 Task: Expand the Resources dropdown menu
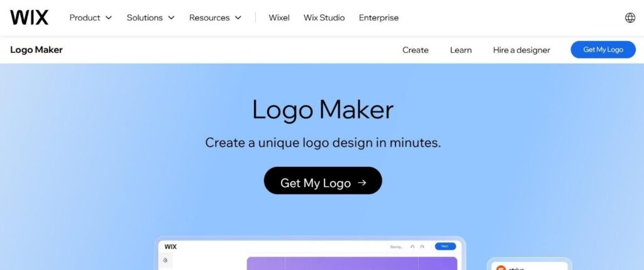pyautogui.click(x=215, y=18)
